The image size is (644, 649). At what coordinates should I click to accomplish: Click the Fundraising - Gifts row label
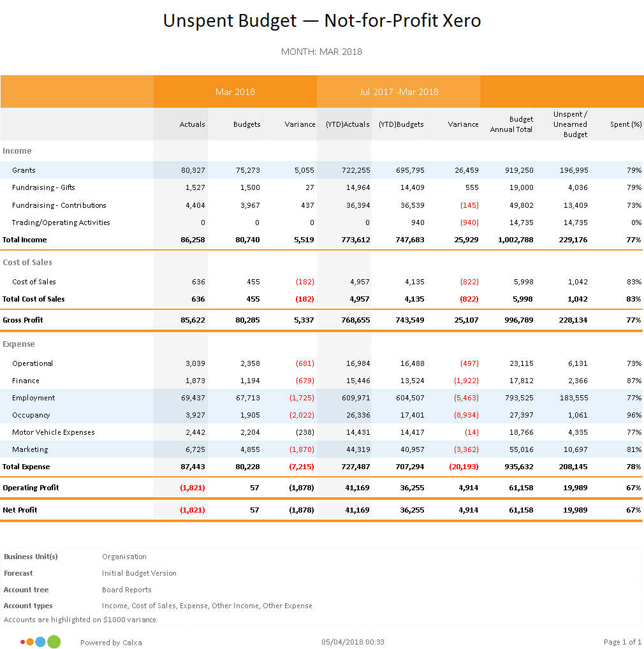coord(43,187)
